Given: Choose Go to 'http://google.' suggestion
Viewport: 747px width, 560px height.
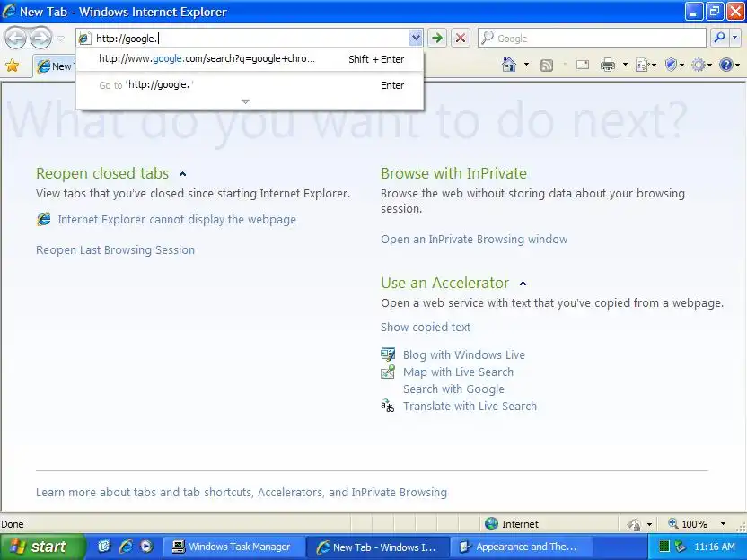Looking at the screenshot, I should click(x=250, y=85).
